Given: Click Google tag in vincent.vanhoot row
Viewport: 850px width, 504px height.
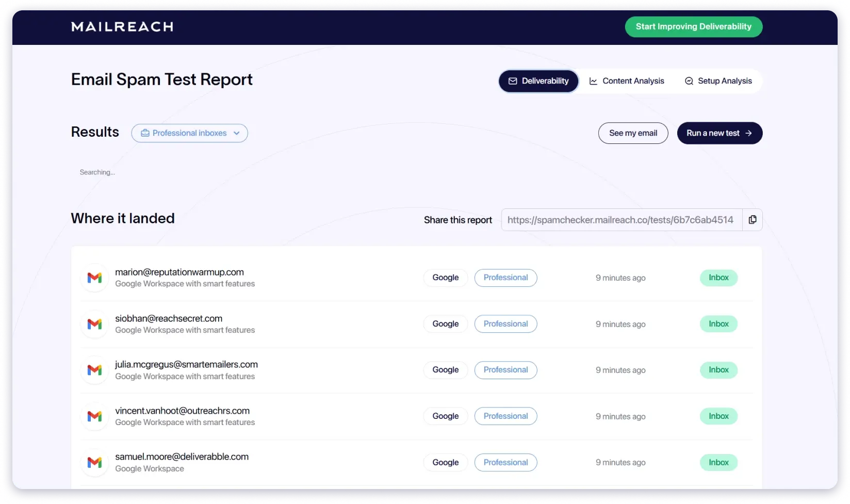Looking at the screenshot, I should (446, 416).
